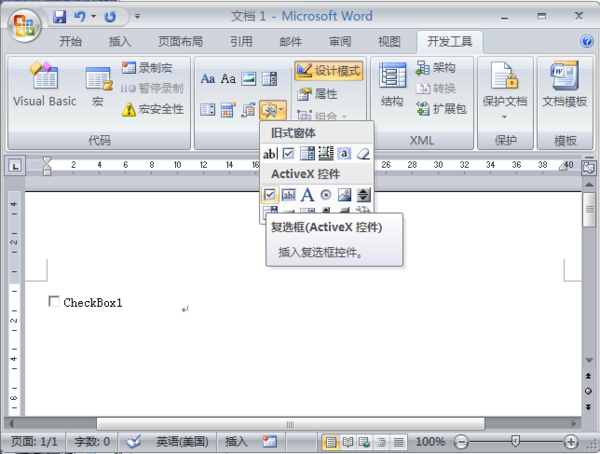Insert a picture content control
The image size is (600, 454).
pyautogui.click(x=249, y=79)
